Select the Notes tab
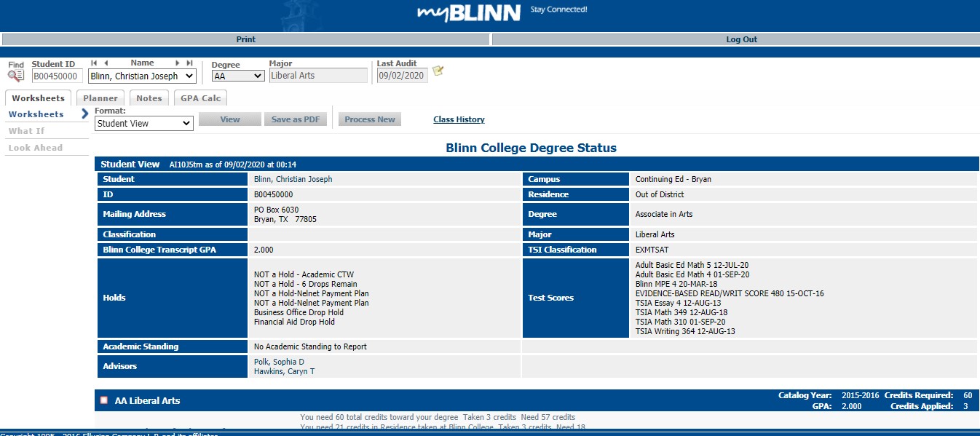This screenshot has width=980, height=436. pos(149,98)
